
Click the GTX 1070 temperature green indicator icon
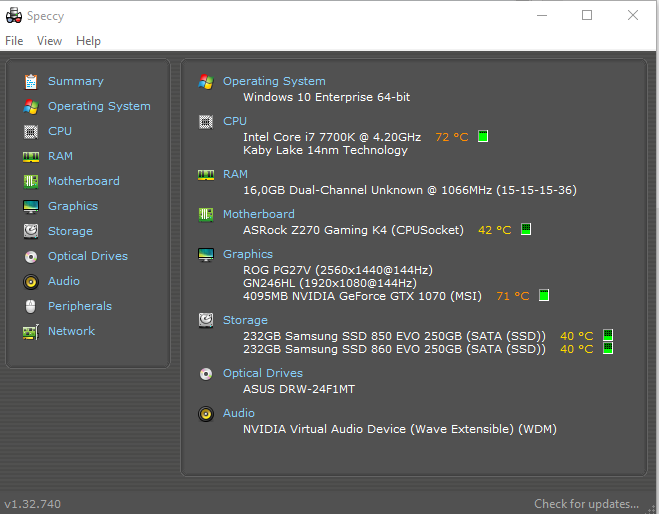click(x=544, y=295)
